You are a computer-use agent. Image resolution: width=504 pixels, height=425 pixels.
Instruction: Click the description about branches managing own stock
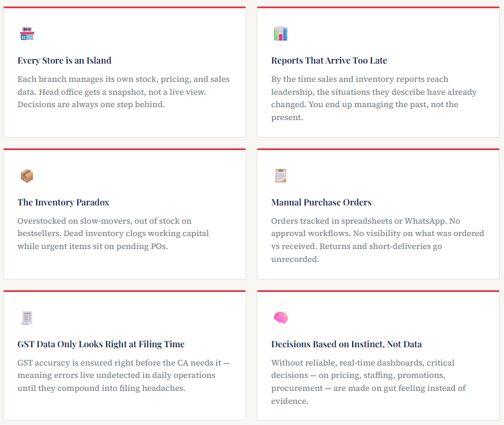click(x=124, y=92)
